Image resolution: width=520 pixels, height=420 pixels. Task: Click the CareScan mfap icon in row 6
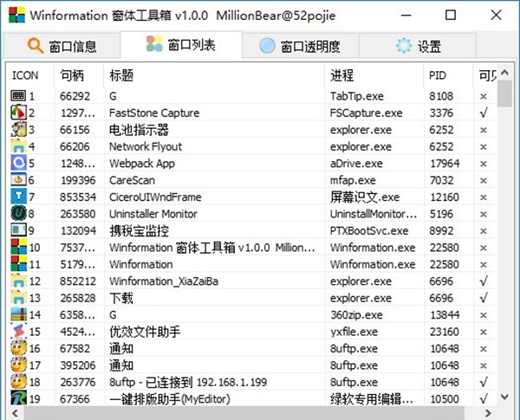[x=18, y=179]
